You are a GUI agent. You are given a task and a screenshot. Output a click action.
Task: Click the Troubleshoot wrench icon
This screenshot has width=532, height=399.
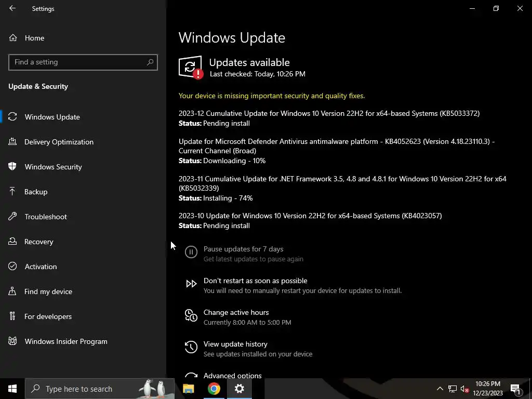[x=12, y=217]
